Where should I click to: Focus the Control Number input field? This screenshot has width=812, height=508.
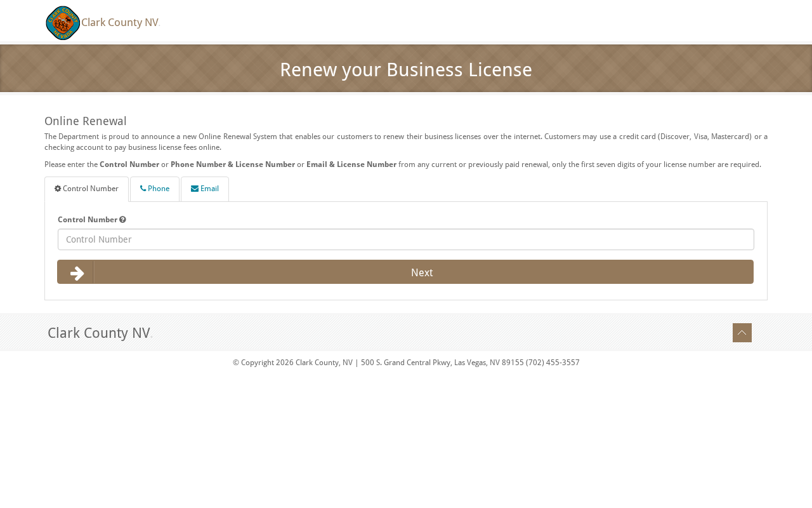[406, 239]
